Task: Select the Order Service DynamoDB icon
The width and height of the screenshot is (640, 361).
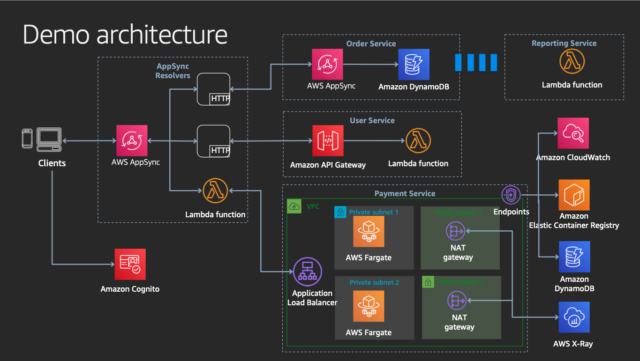Action: point(413,64)
